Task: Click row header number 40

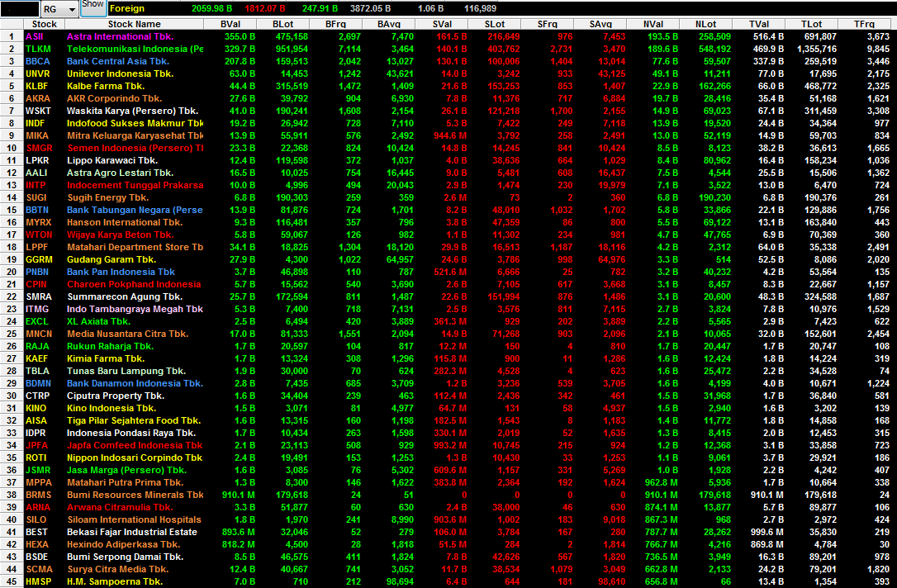Action: (x=12, y=520)
